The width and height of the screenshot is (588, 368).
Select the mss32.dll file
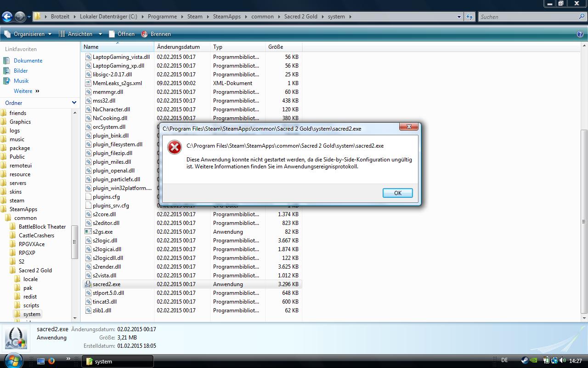(x=104, y=101)
